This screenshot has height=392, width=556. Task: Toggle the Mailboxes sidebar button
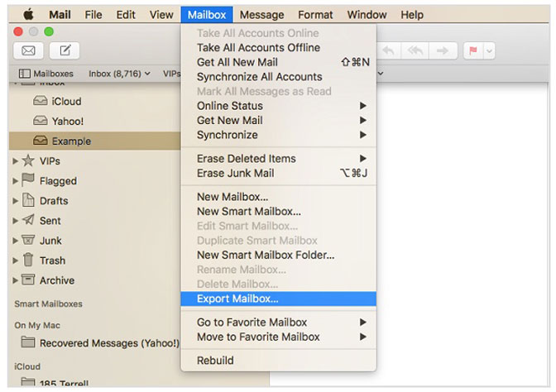[x=46, y=74]
